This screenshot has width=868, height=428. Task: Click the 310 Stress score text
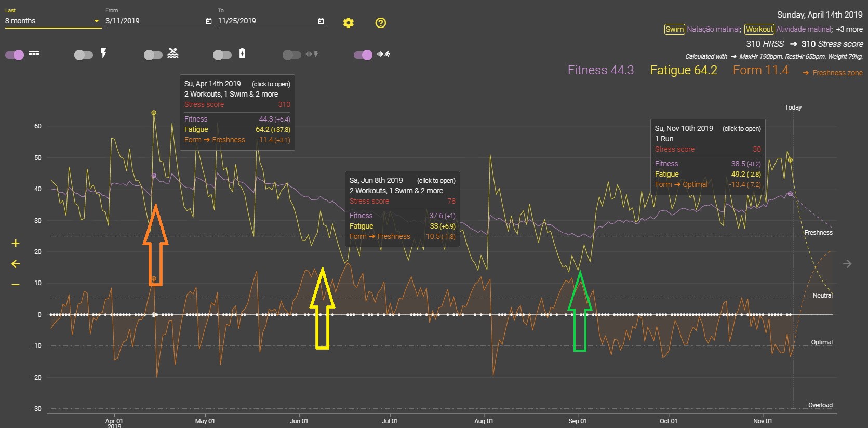tap(832, 44)
